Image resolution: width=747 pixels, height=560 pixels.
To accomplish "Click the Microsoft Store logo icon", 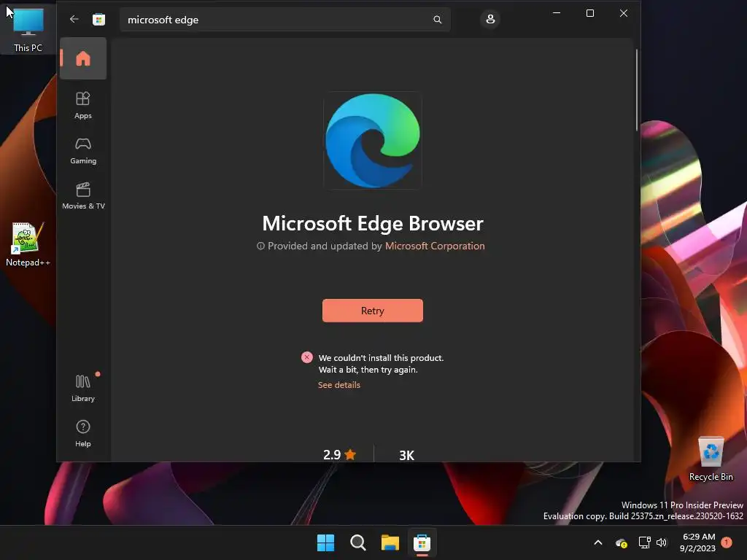I will pyautogui.click(x=98, y=20).
